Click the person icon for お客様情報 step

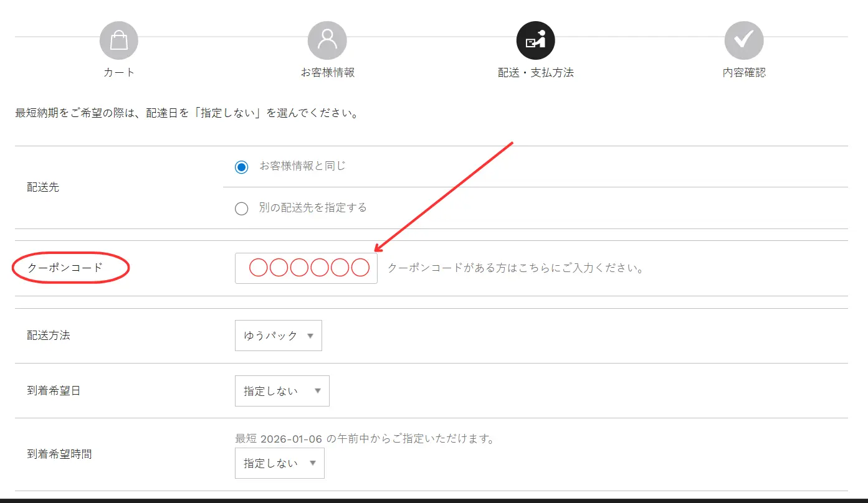click(327, 41)
